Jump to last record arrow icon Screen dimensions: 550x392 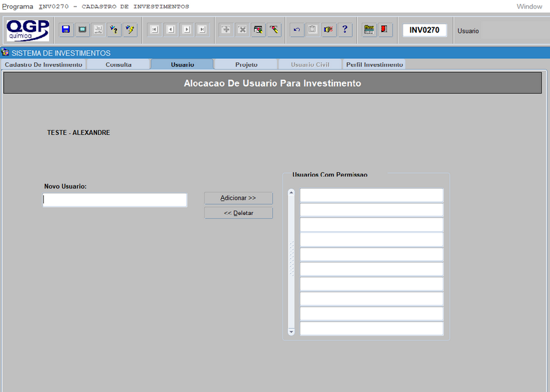[x=202, y=30]
